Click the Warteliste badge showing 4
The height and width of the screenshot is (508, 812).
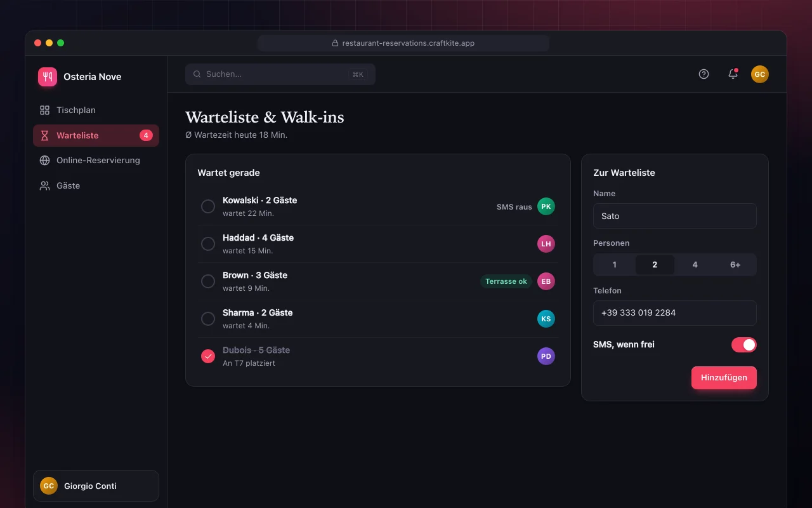[x=146, y=135]
